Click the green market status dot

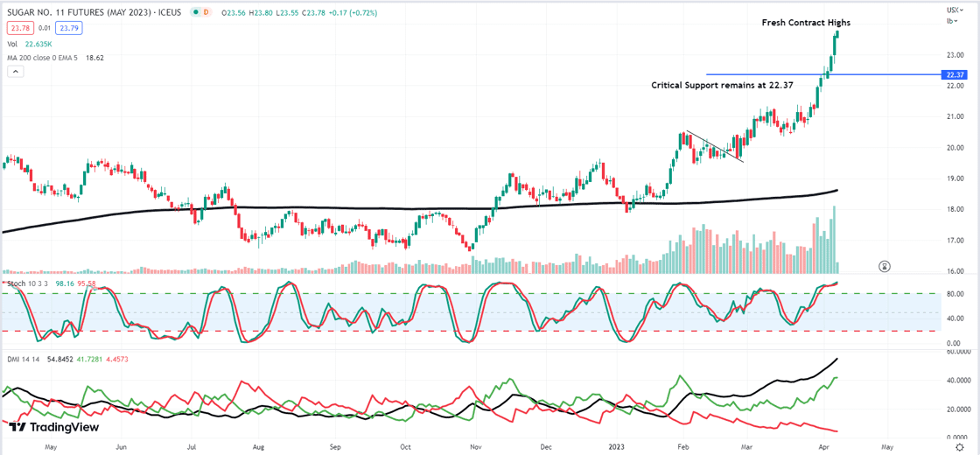tap(196, 11)
